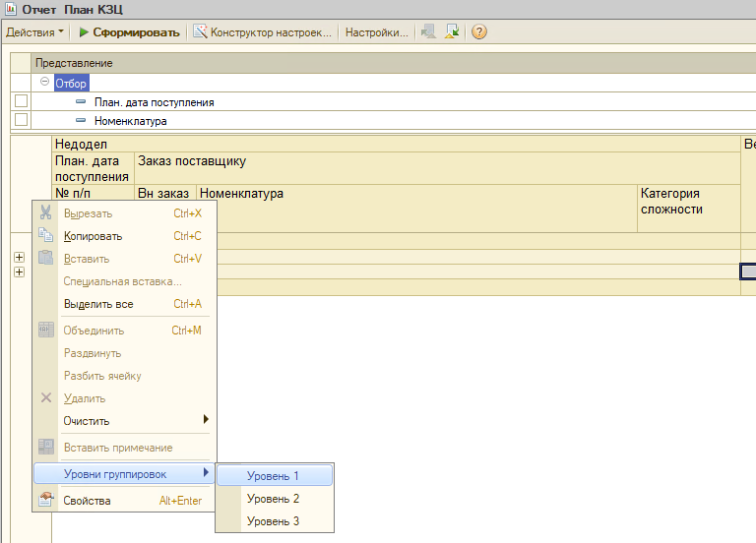Viewport: 756px width, 543px height.
Task: Click the Сформировать green play icon
Action: [84, 32]
